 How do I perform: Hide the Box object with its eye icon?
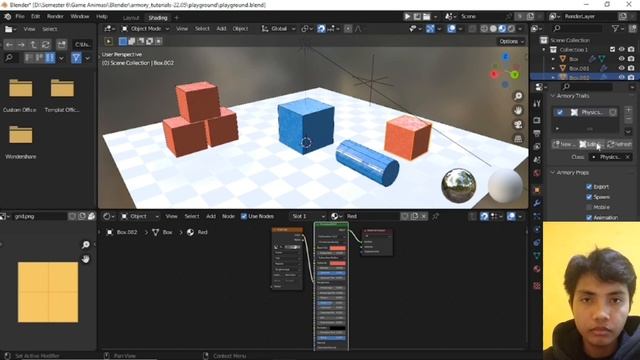point(622,59)
